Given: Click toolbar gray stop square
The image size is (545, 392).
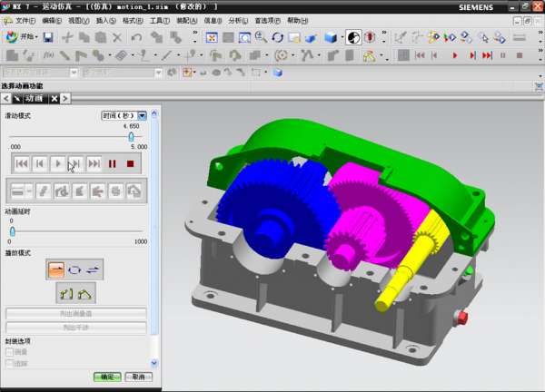Looking at the screenshot, I should click(520, 55).
